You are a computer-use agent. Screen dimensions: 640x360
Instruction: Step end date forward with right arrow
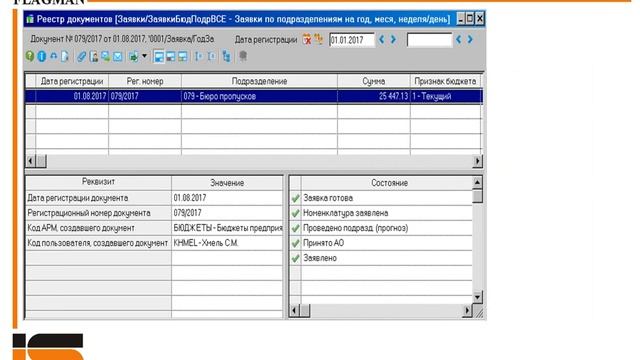[470, 40]
